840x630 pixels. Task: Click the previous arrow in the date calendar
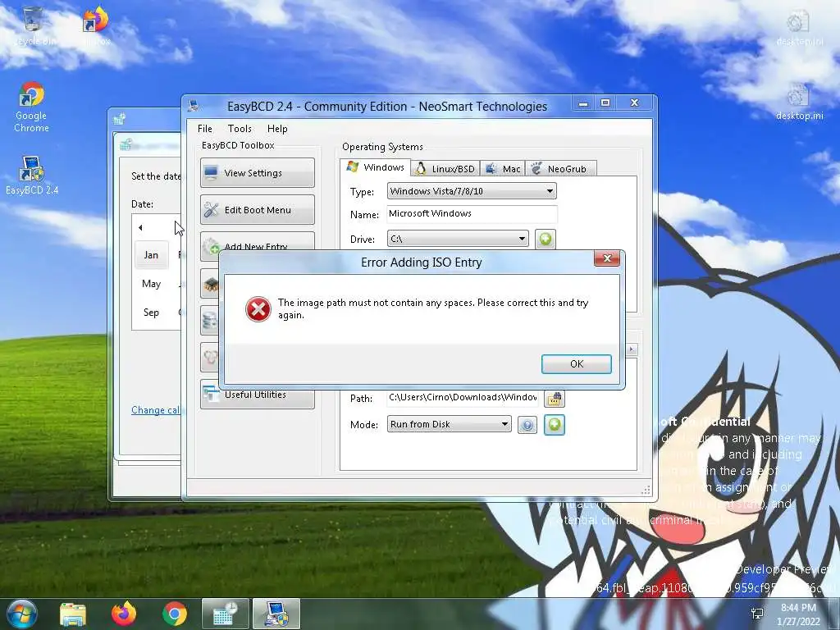140,228
